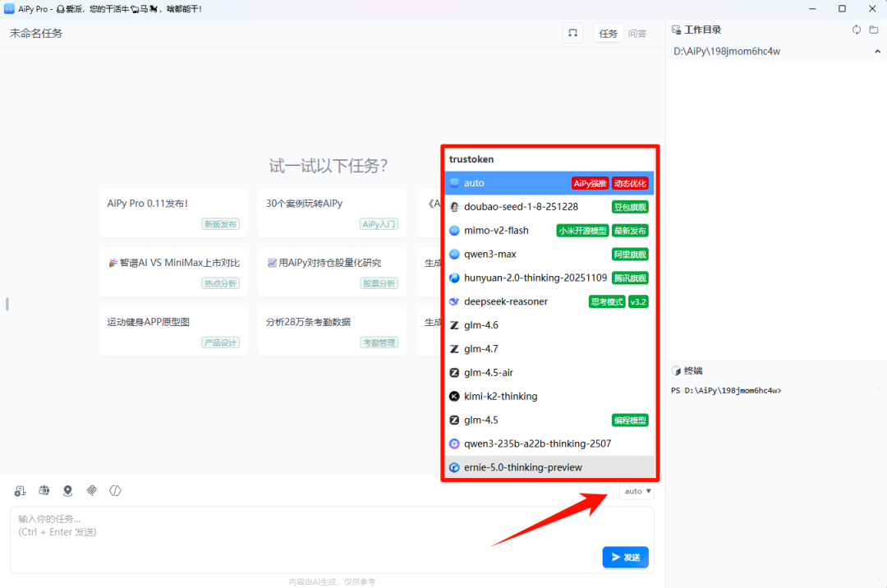Select kimi-k2-thinking model
The height and width of the screenshot is (588, 887).
[549, 397]
